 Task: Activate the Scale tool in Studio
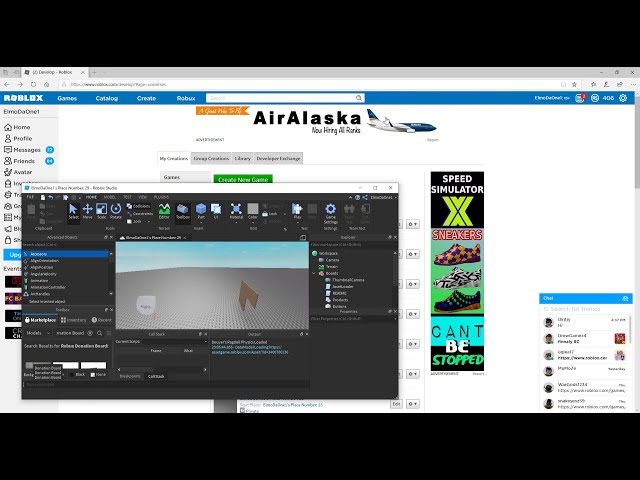point(101,211)
